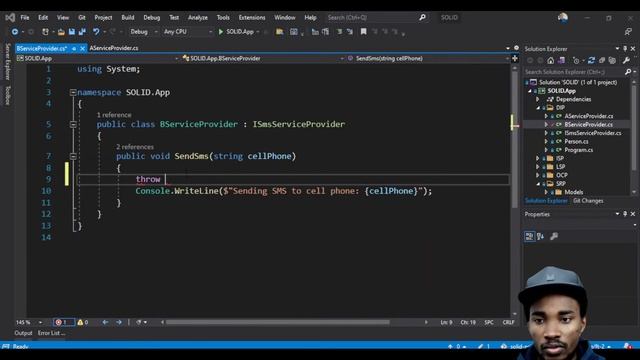Open the Any CPU platform dropdown
640x360 pixels.
coord(188,32)
